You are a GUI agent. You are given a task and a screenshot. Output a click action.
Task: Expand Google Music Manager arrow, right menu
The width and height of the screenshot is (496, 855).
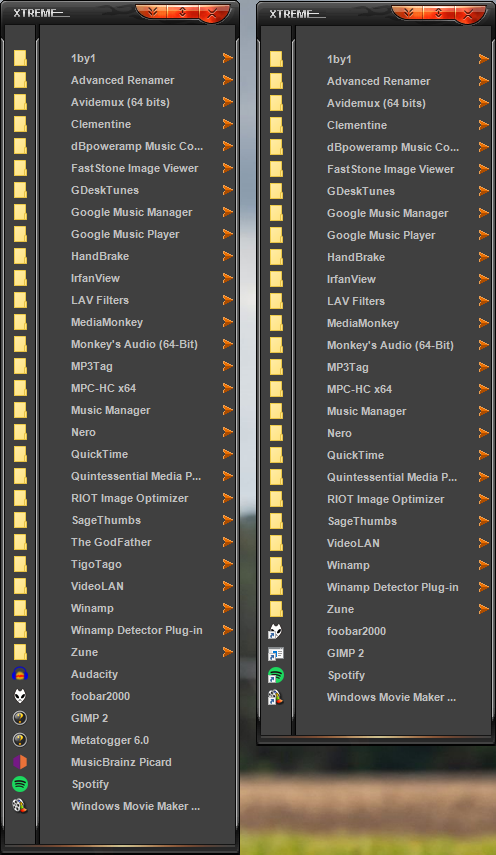[484, 213]
